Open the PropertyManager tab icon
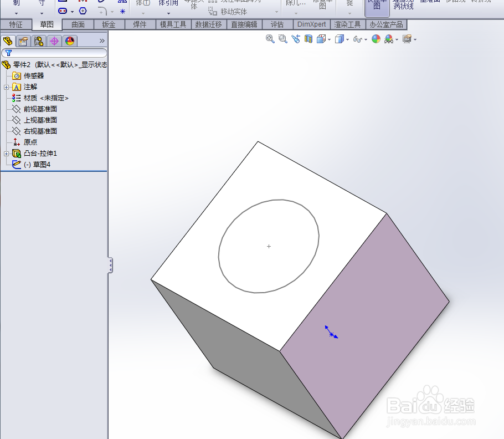The height and width of the screenshot is (439, 504). (x=23, y=41)
